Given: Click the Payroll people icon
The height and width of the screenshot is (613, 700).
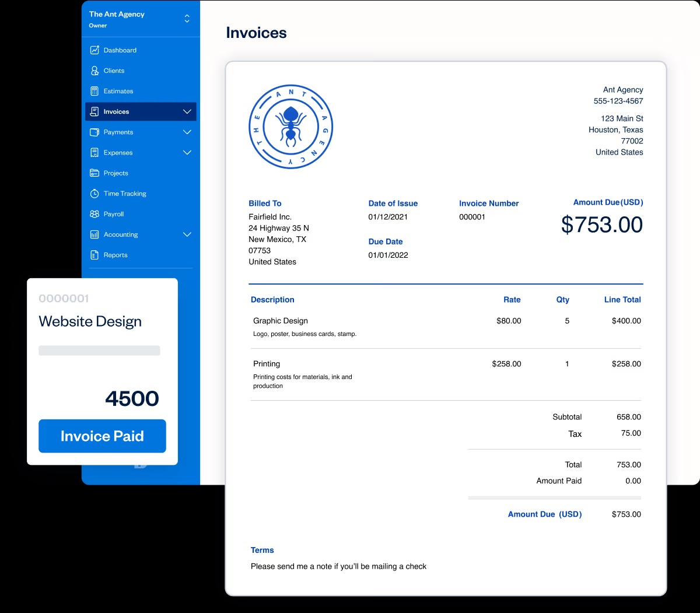Looking at the screenshot, I should point(94,214).
